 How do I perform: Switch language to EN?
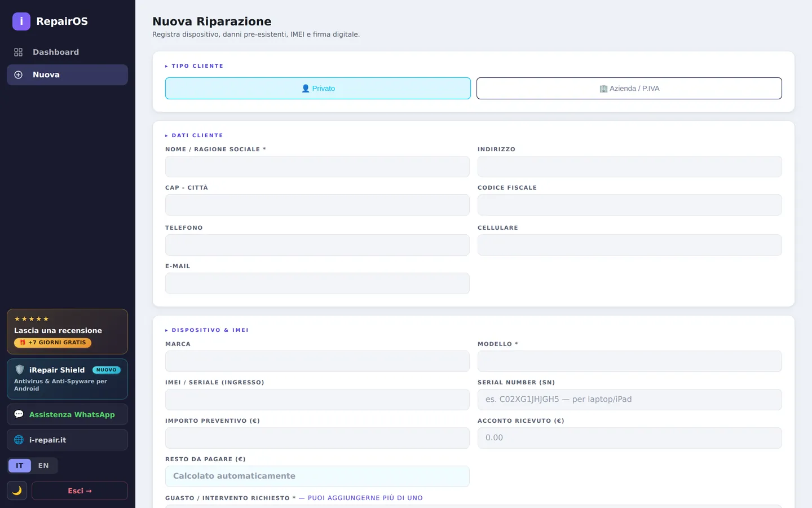point(43,466)
